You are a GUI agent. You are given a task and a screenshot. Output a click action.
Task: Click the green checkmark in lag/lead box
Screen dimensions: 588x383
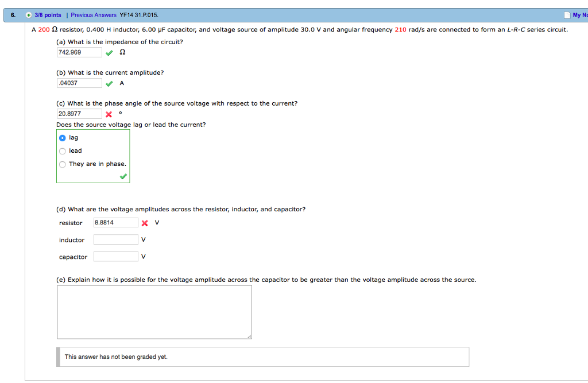pos(123,176)
